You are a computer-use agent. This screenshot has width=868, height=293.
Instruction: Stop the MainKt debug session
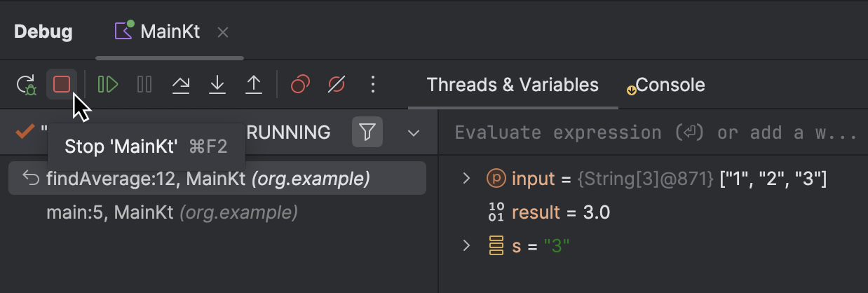[62, 85]
